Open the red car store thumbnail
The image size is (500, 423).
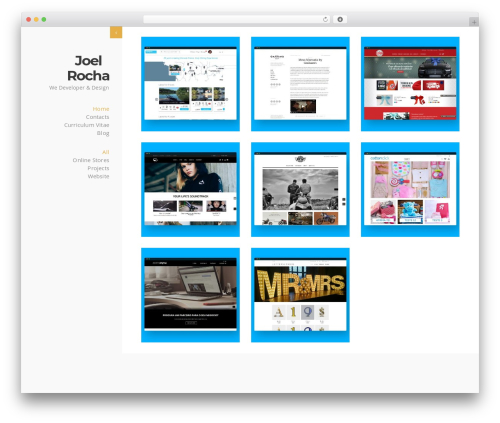[410, 84]
